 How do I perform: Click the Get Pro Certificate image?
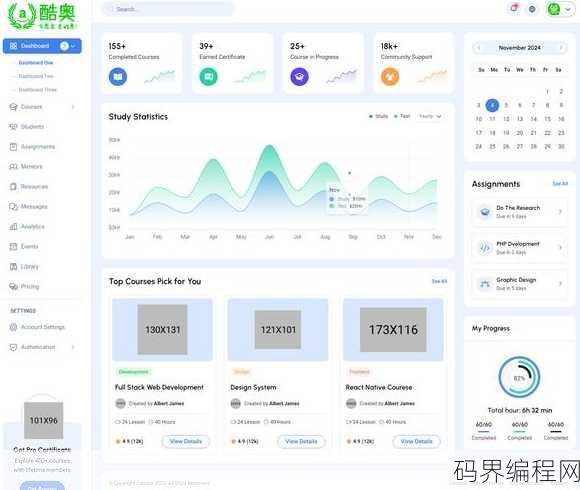[43, 420]
